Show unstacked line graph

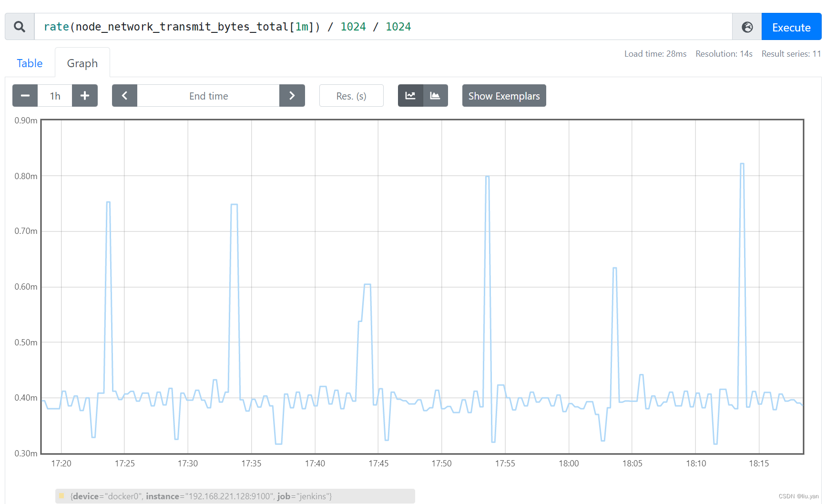410,96
